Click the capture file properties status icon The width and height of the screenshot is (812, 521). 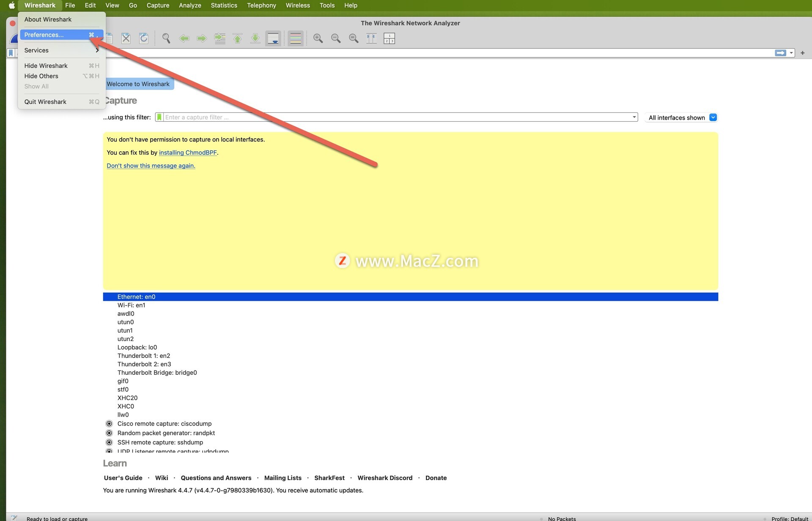[14, 518]
